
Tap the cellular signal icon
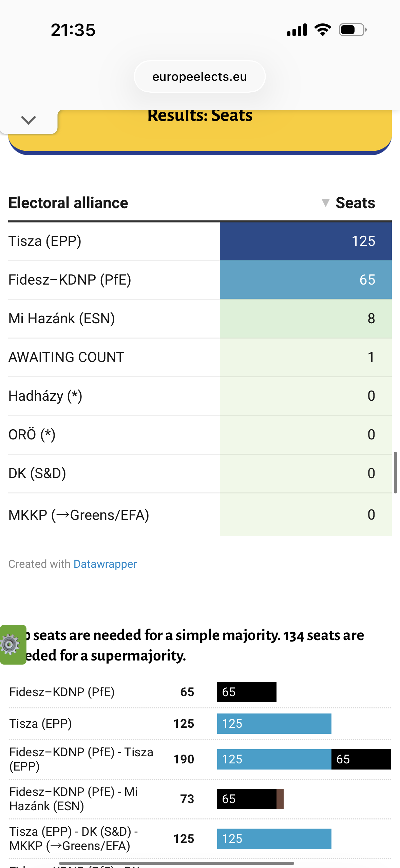tap(297, 30)
